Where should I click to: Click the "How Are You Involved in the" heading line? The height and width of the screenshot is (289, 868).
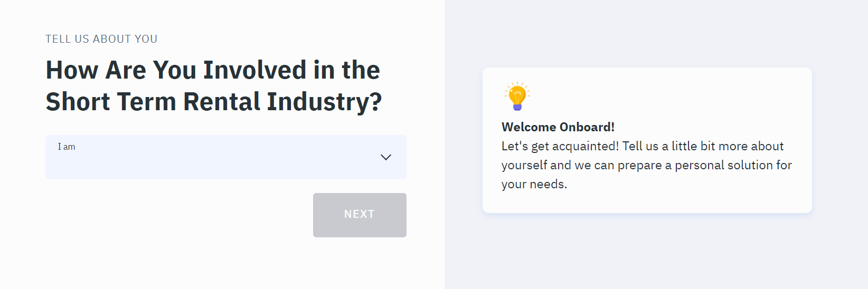[x=213, y=70]
